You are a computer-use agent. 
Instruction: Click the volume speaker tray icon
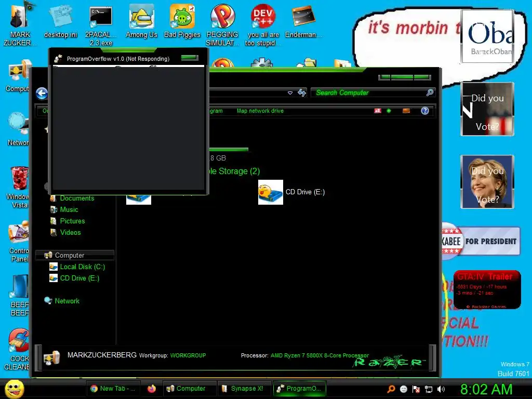click(441, 389)
